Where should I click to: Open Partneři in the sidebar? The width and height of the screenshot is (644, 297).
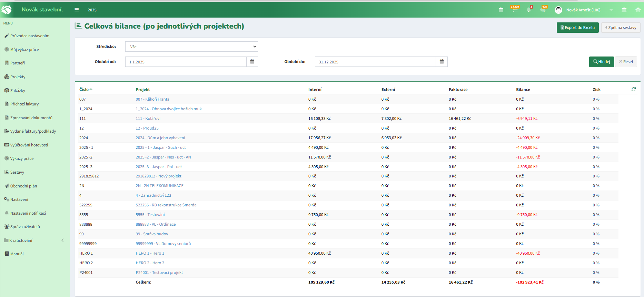pos(17,63)
